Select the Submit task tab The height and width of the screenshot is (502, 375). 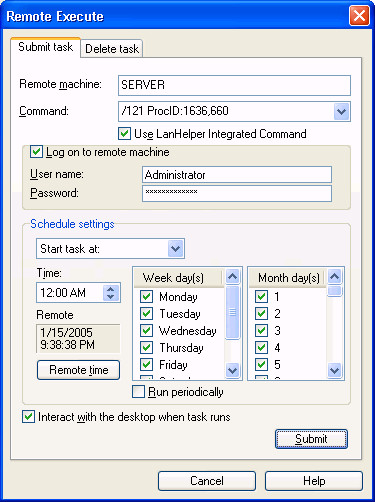click(x=45, y=47)
